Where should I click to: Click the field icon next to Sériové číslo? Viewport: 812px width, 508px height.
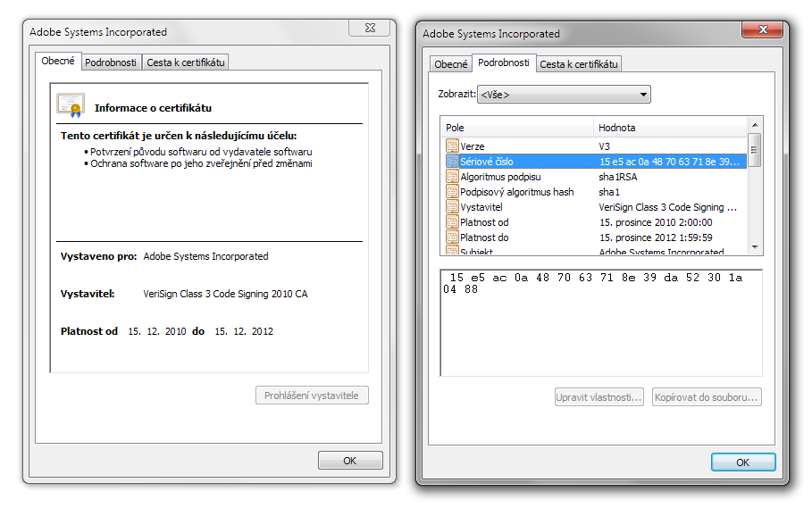[452, 161]
